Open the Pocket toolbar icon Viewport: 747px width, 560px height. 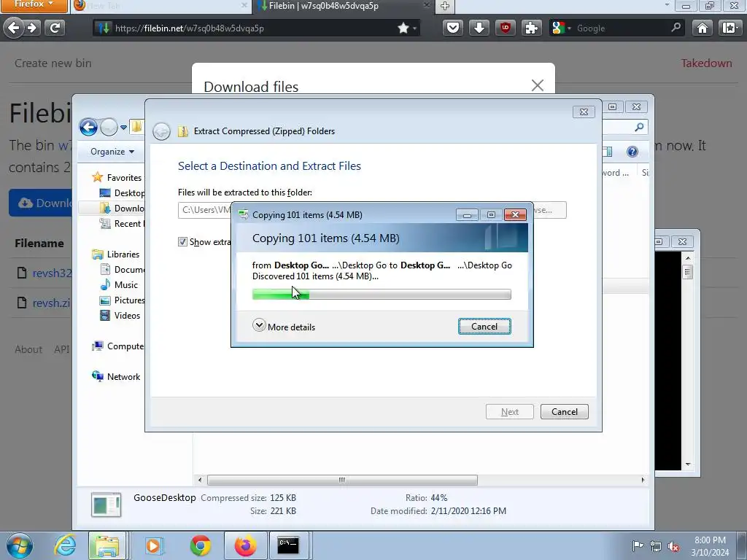click(452, 28)
